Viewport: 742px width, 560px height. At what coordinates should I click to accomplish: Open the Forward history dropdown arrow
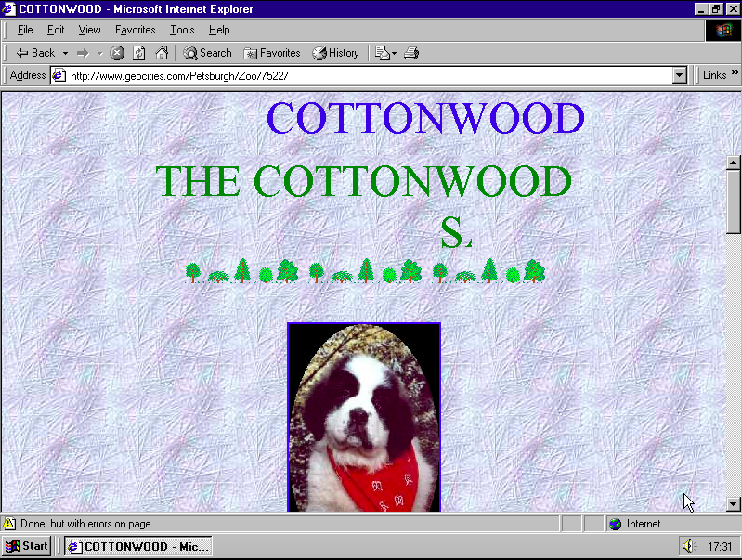[100, 54]
